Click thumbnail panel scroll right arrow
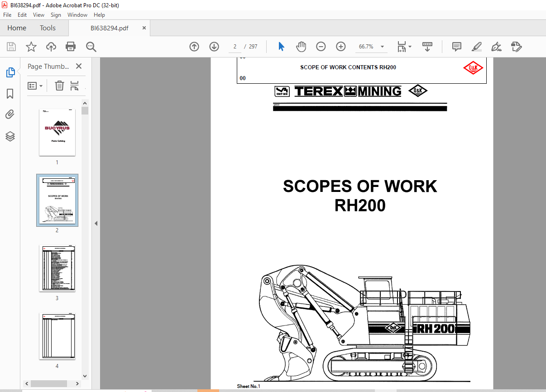546x392 pixels. tap(78, 383)
